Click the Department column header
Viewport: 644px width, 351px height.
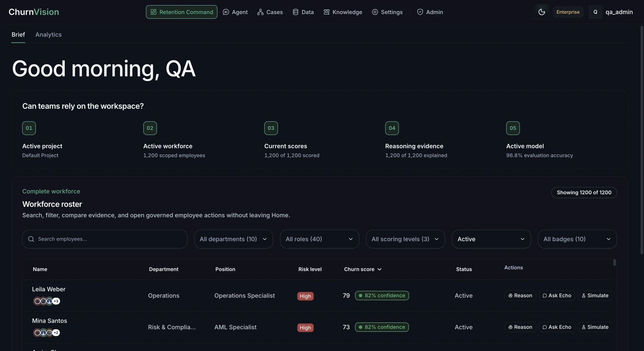click(x=164, y=269)
